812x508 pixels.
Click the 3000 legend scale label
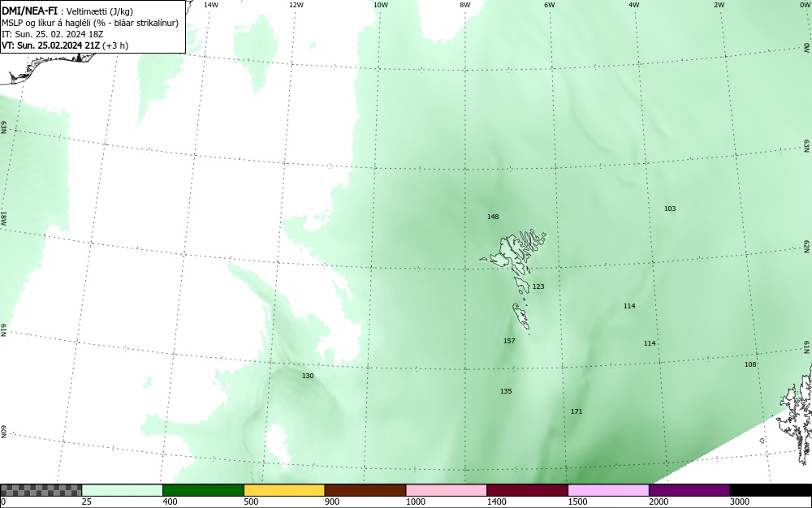[740, 502]
